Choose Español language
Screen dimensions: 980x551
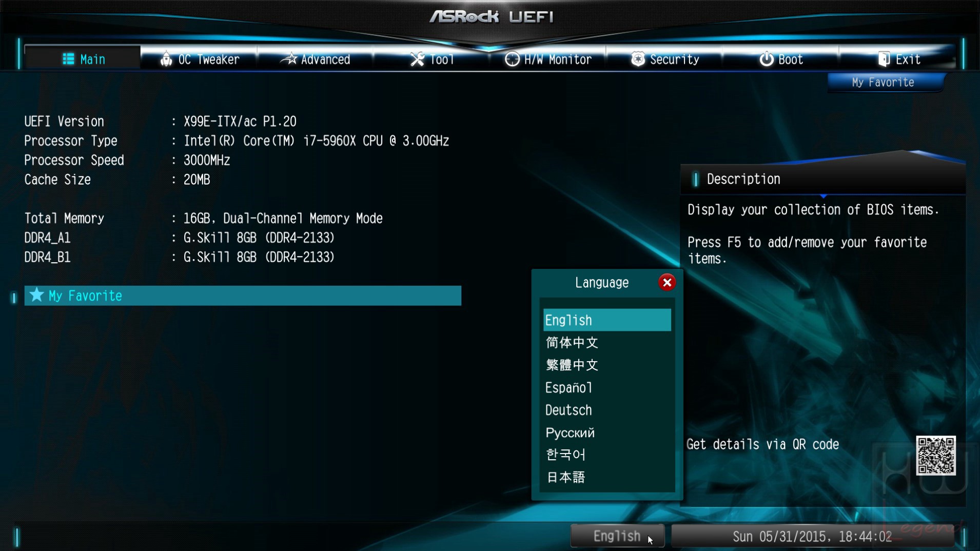click(607, 387)
